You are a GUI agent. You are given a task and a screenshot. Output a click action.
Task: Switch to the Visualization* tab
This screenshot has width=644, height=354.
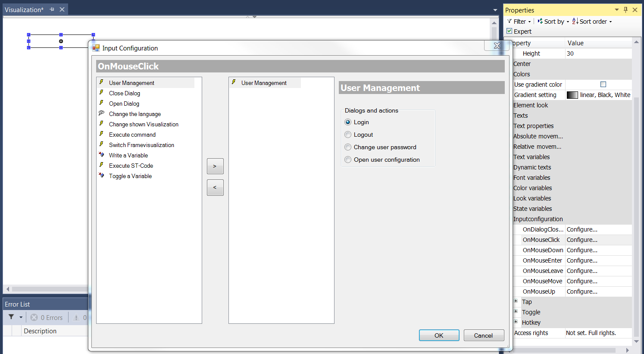click(x=24, y=9)
